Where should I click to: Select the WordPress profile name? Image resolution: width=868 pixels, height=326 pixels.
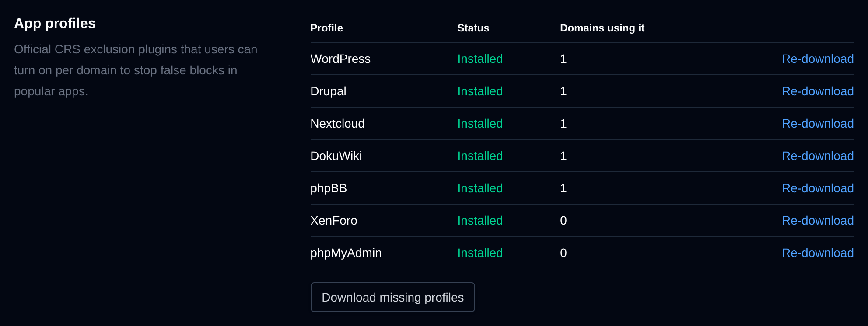[340, 59]
